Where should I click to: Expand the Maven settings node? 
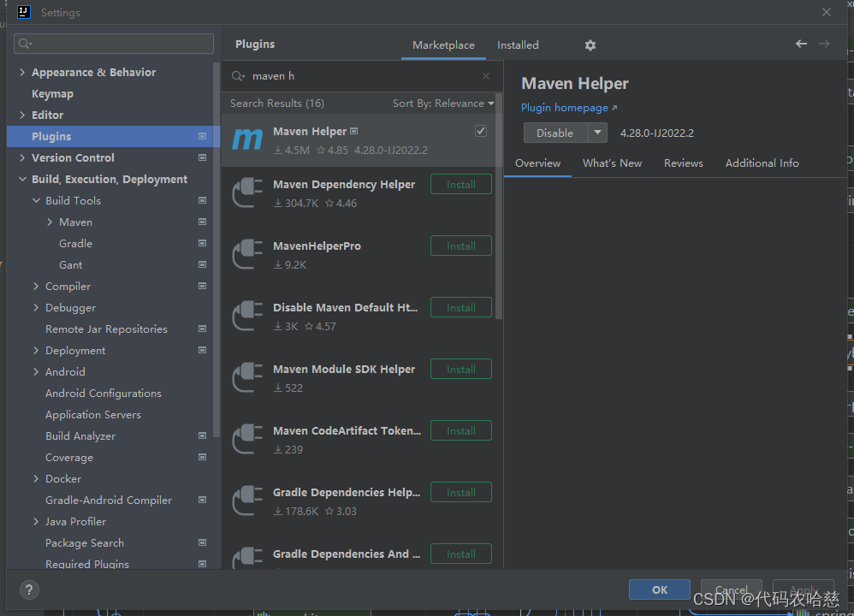pos(50,222)
